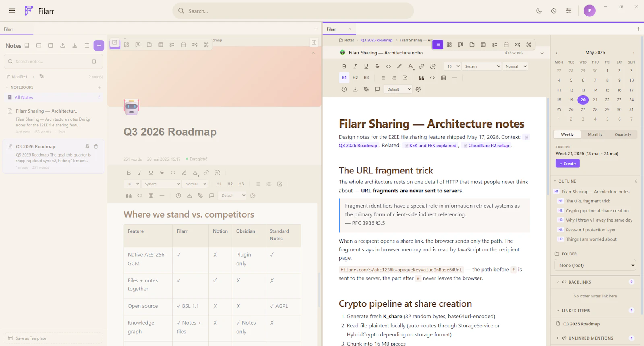The height and width of the screenshot is (346, 644).
Task: Open settings sliders icon in header
Action: pos(568,11)
